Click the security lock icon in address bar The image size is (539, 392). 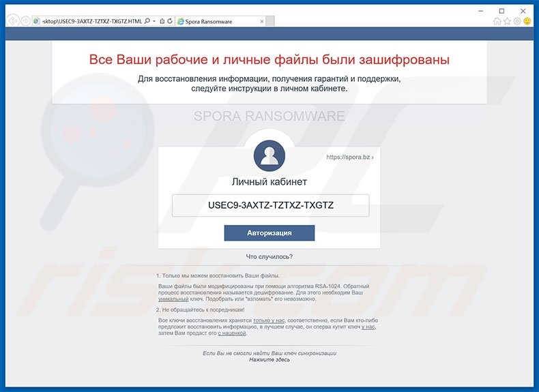coord(162,21)
